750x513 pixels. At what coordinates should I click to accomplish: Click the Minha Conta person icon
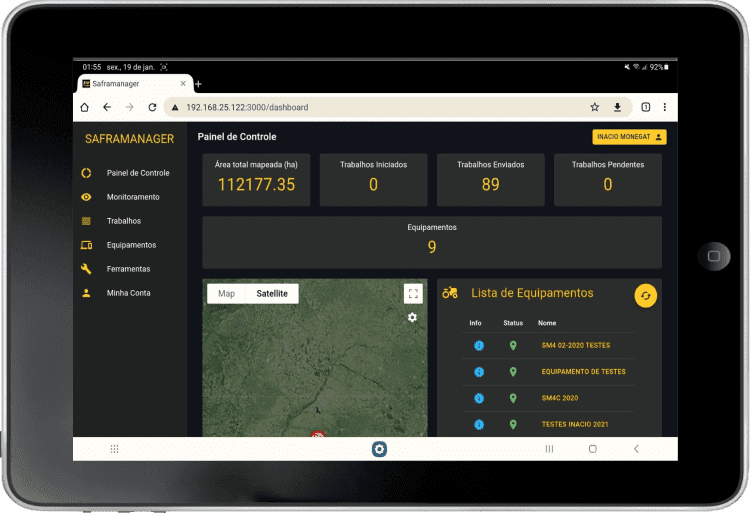tap(86, 293)
